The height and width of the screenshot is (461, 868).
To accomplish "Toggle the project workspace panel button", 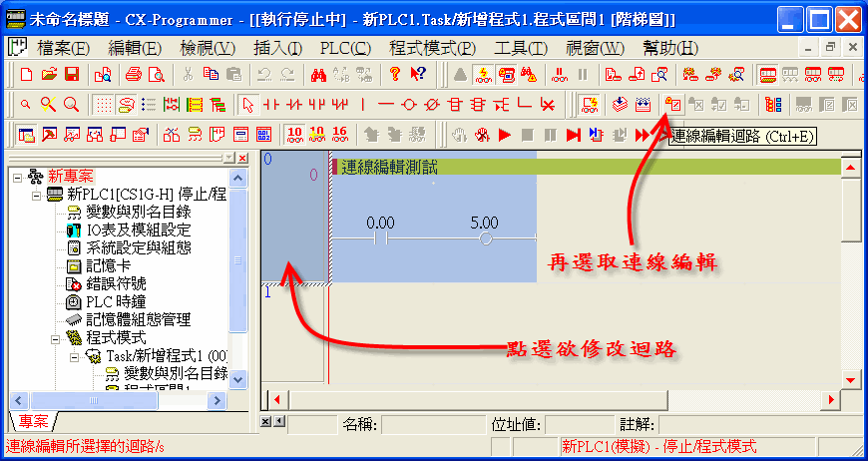I will coord(26,135).
